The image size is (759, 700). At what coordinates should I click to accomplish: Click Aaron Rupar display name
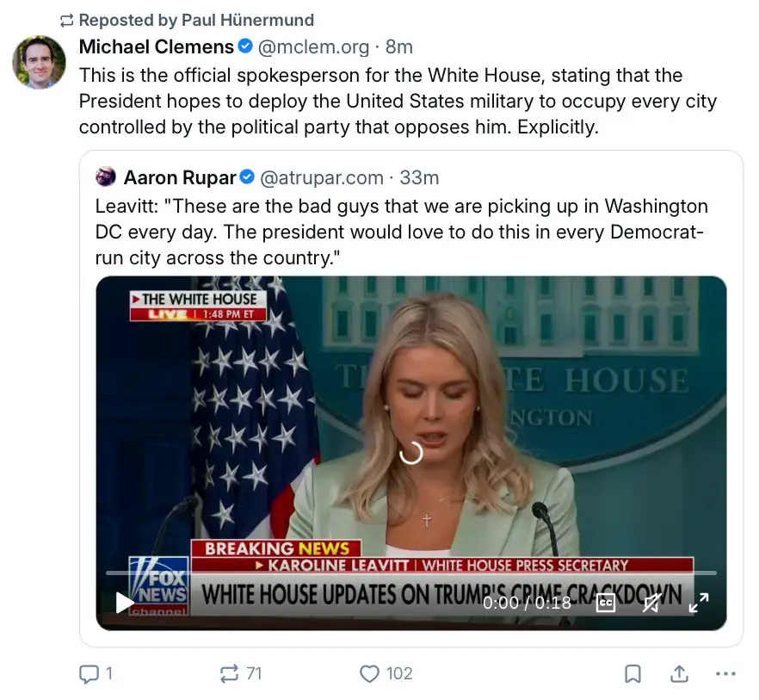[x=179, y=177]
